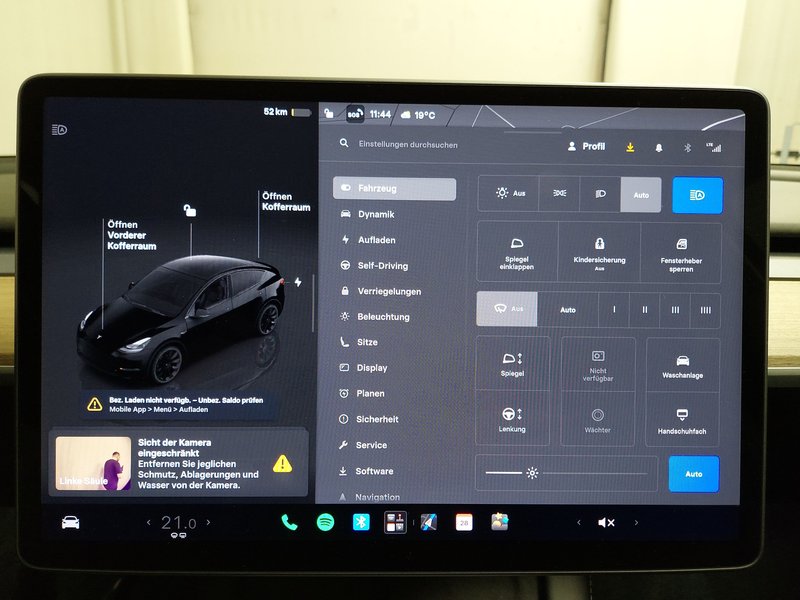This screenshot has height=600, width=800.
Task: Toggle Fensterheber sperren window lock
Action: coord(681,253)
